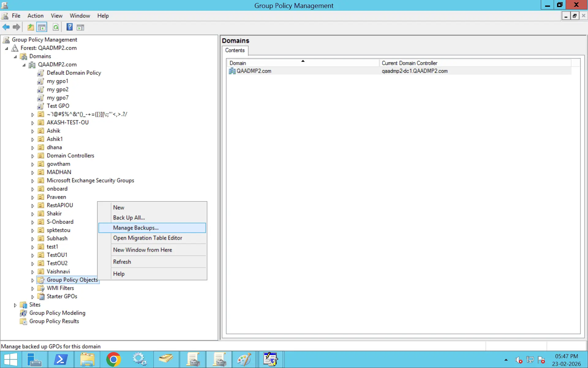Select Open Migration Table Editor
Screen dimensions: 588x368
click(148, 238)
